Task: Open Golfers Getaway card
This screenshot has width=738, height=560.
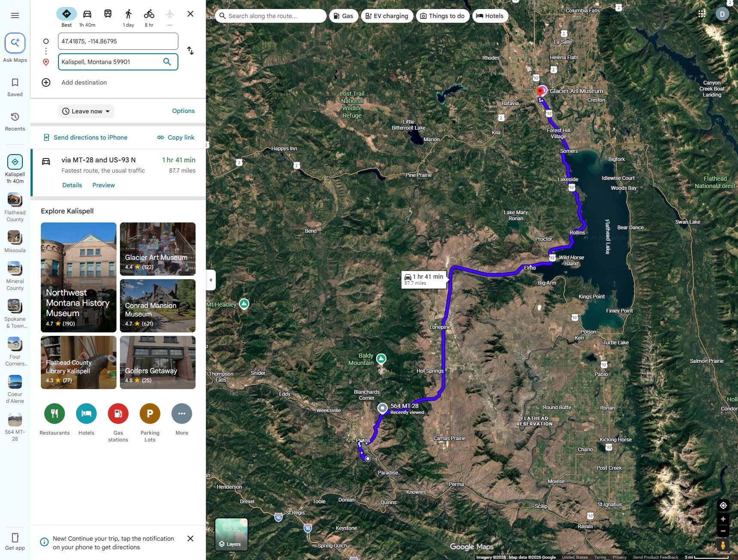Action: tap(158, 362)
